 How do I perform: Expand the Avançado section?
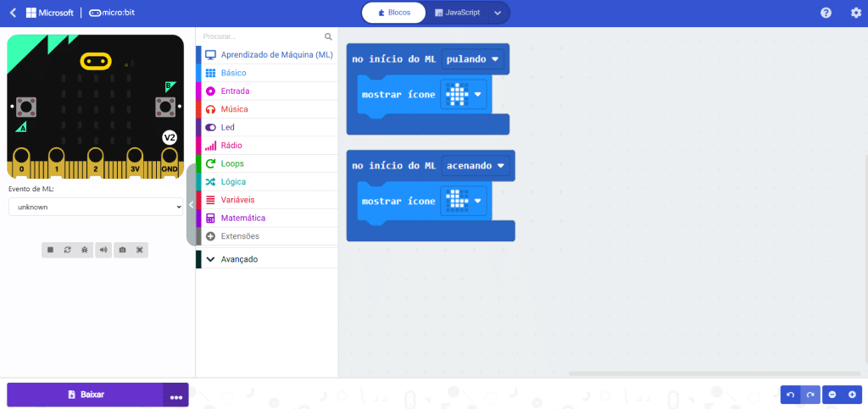(x=267, y=259)
